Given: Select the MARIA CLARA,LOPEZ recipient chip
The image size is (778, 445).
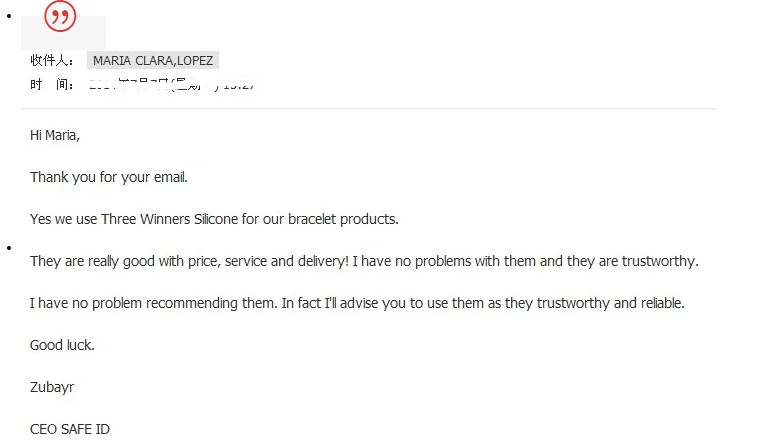Looking at the screenshot, I should [x=152, y=61].
